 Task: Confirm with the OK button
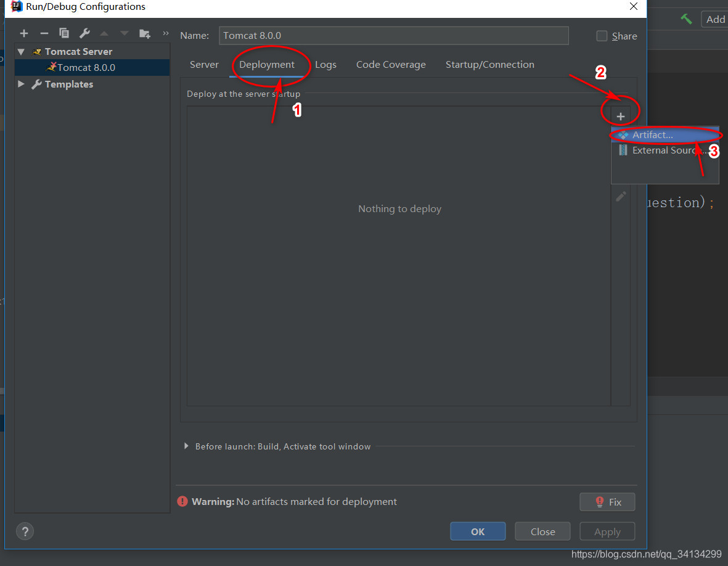click(x=478, y=531)
